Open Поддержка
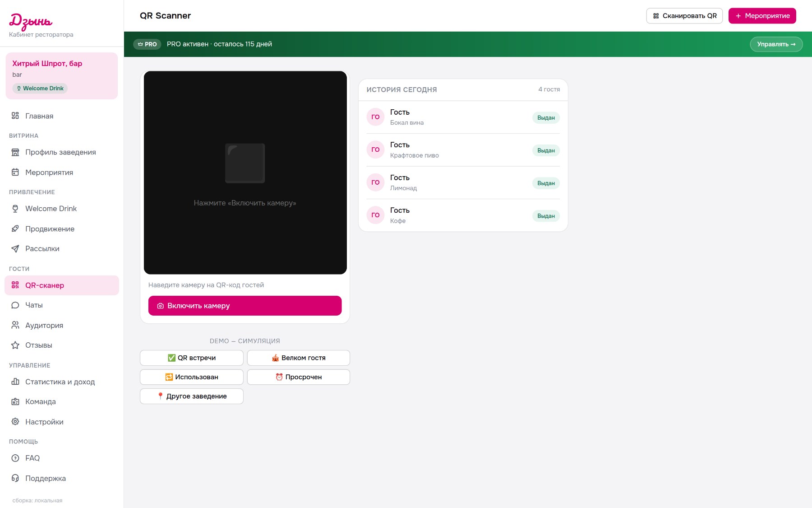The height and width of the screenshot is (508, 812). pos(62,478)
